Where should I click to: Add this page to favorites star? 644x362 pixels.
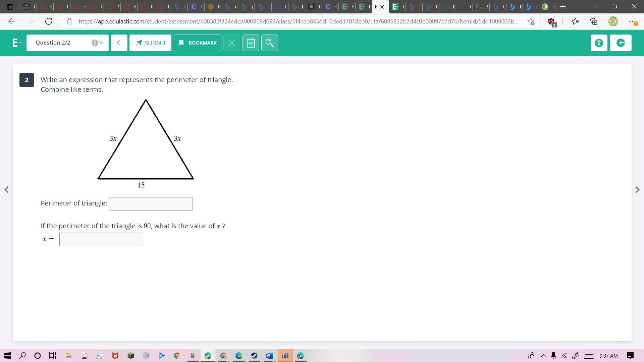[x=531, y=21]
